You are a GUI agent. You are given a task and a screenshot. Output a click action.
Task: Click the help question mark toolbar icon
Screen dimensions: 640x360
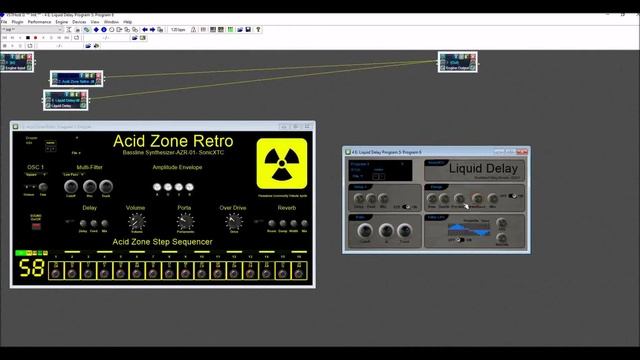258,30
